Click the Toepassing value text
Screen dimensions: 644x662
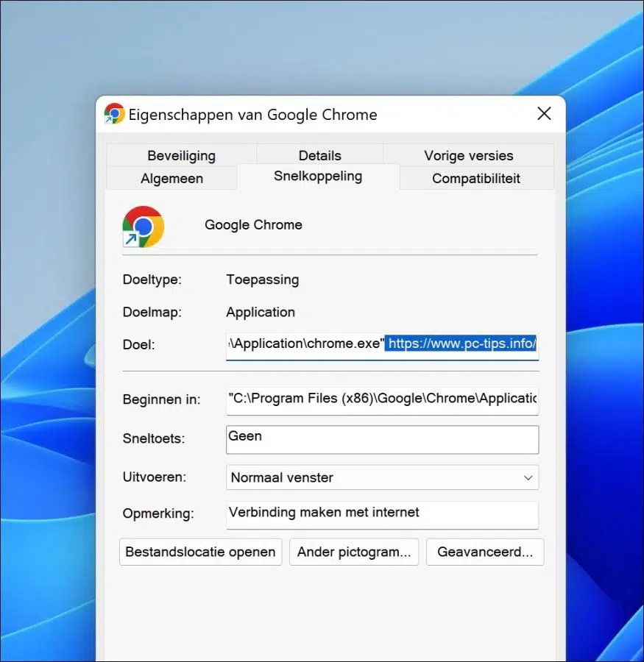(x=263, y=280)
